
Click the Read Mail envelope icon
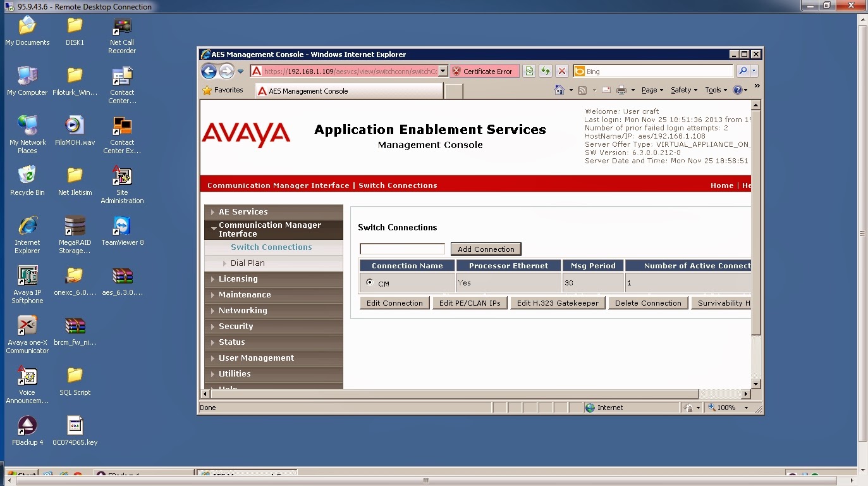click(606, 90)
